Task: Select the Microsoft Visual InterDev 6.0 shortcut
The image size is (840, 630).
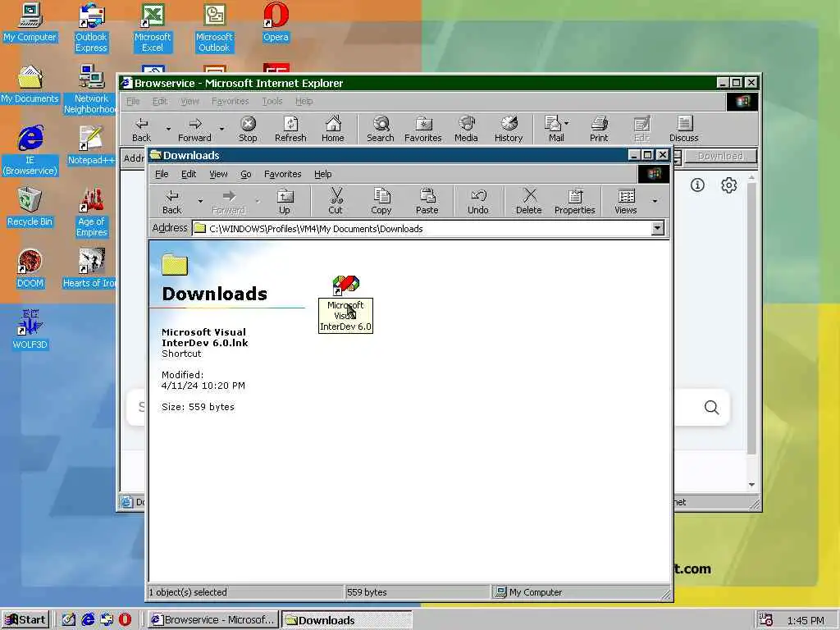Action: tap(345, 304)
